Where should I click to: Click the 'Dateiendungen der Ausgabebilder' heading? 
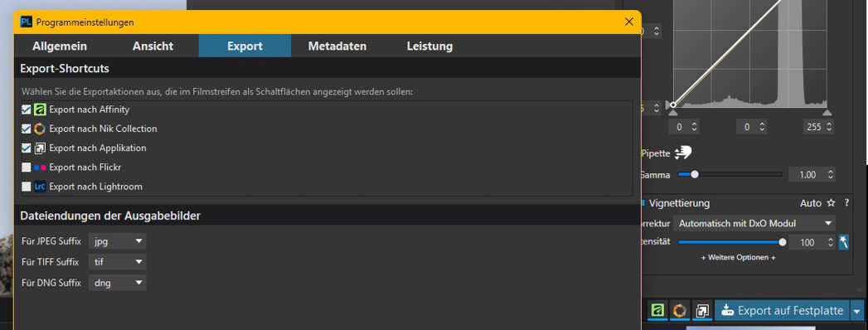pos(110,216)
